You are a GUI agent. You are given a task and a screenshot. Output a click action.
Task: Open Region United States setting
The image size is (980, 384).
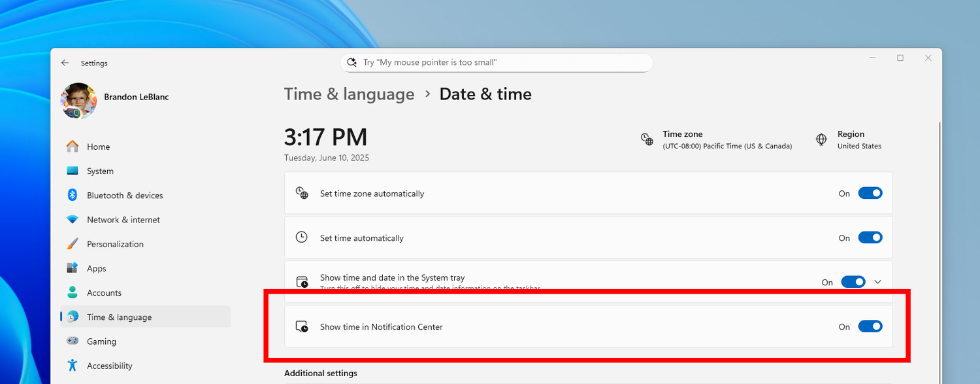[x=849, y=139]
